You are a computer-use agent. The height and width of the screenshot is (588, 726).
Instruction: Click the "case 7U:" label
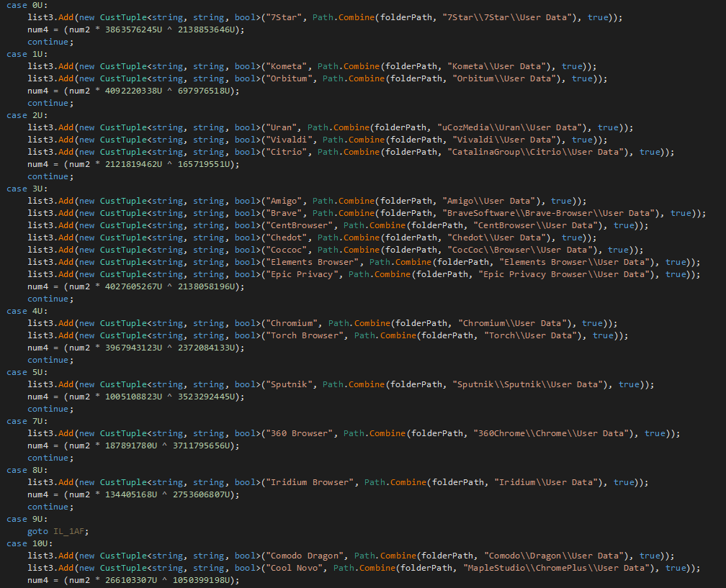pyautogui.click(x=27, y=422)
